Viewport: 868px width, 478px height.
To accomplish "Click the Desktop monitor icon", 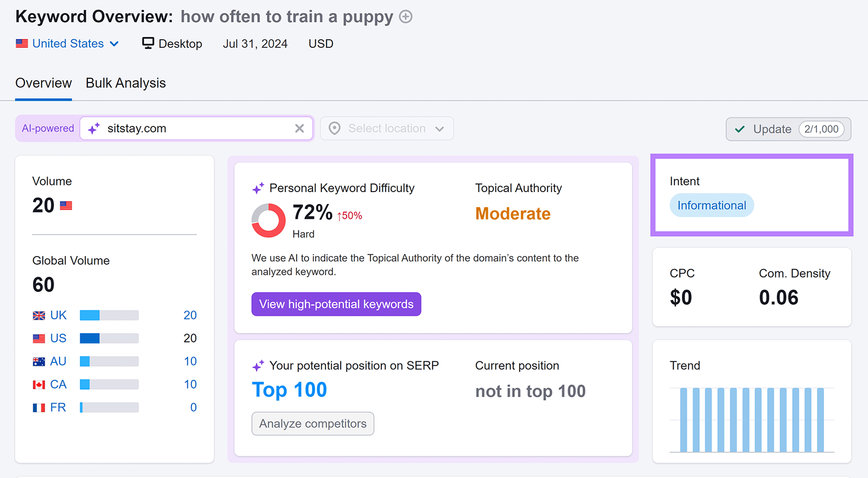I will 148,43.
